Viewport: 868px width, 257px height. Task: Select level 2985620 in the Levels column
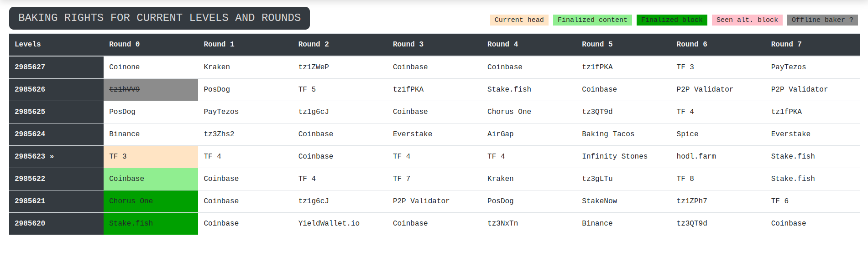pos(30,223)
